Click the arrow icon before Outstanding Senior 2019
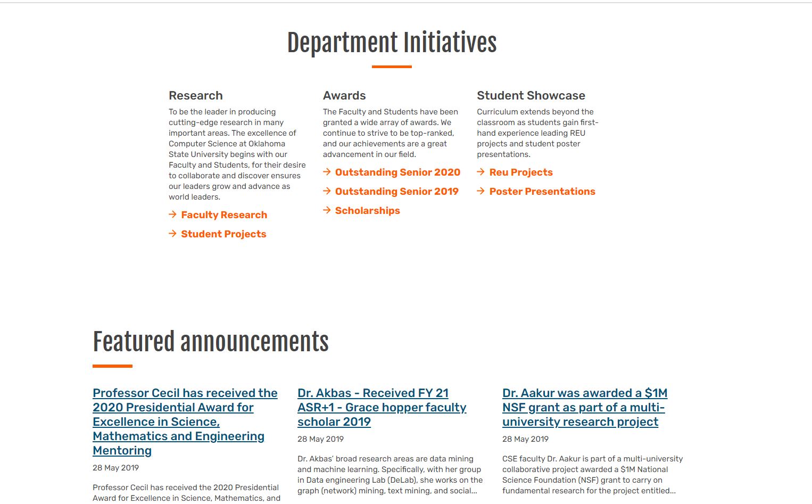Screen dimensions: 812x504 tap(327, 191)
